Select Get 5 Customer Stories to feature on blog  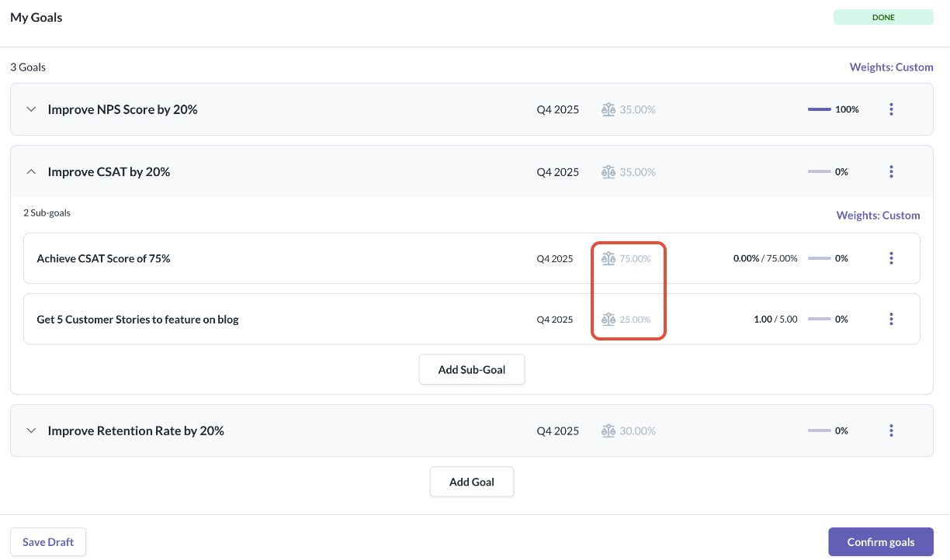tap(137, 319)
